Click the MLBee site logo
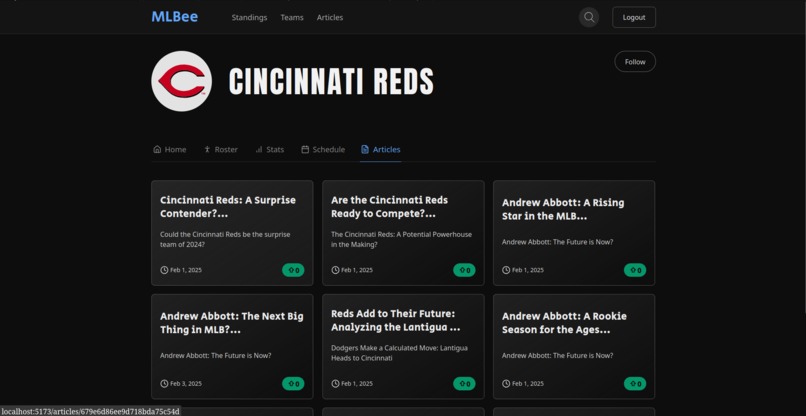The height and width of the screenshot is (416, 806). 175,17
